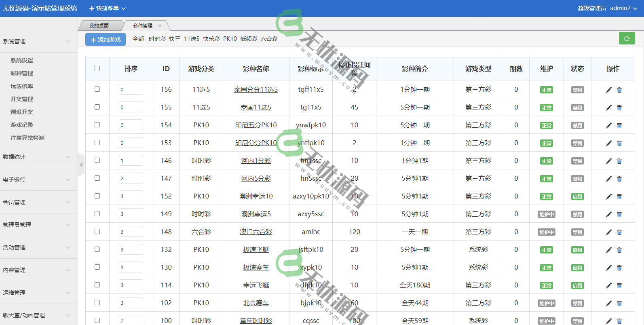
Task: Delete the 极速赛车 row with trash icon
Action: [x=619, y=268]
